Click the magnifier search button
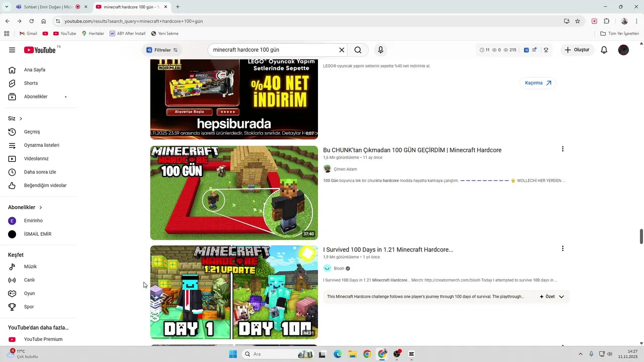The image size is (644, 362). coord(358,50)
